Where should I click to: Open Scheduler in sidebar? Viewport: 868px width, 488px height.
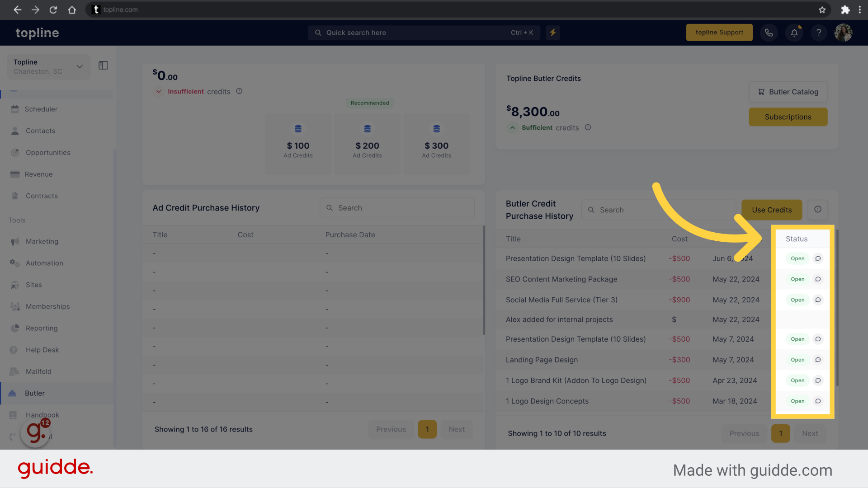click(57, 109)
